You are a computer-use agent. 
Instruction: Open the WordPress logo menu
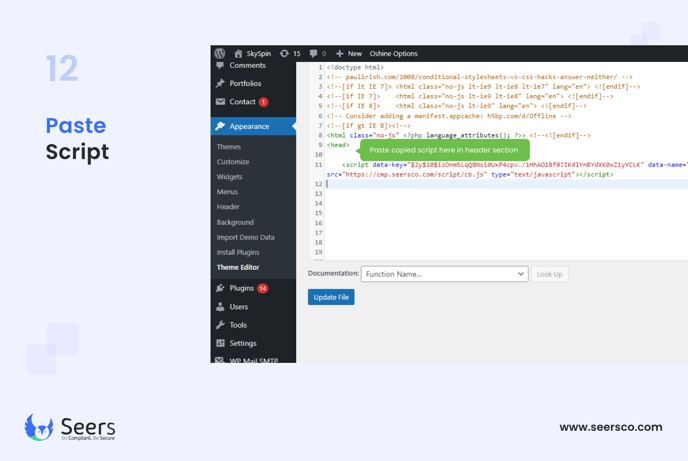tap(220, 54)
